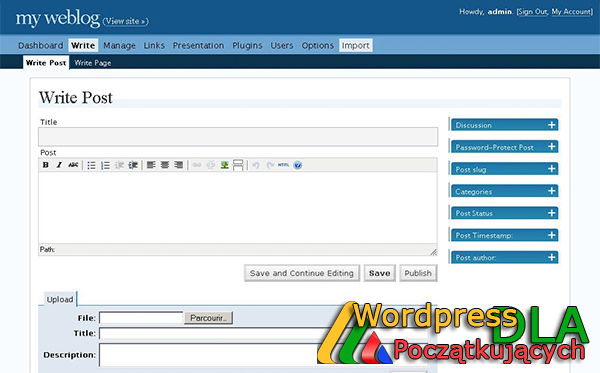
Task: Switch to the Write Page subtab
Action: pos(93,63)
